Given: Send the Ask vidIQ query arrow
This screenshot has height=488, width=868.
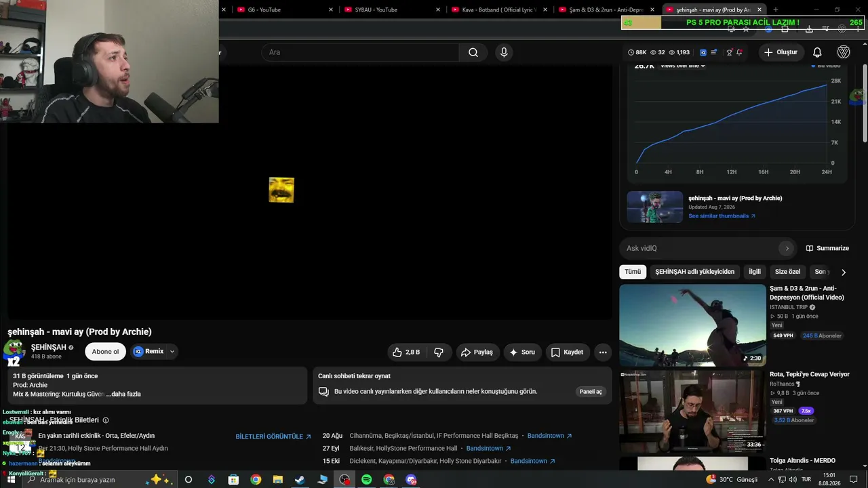Looking at the screenshot, I should tap(787, 248).
